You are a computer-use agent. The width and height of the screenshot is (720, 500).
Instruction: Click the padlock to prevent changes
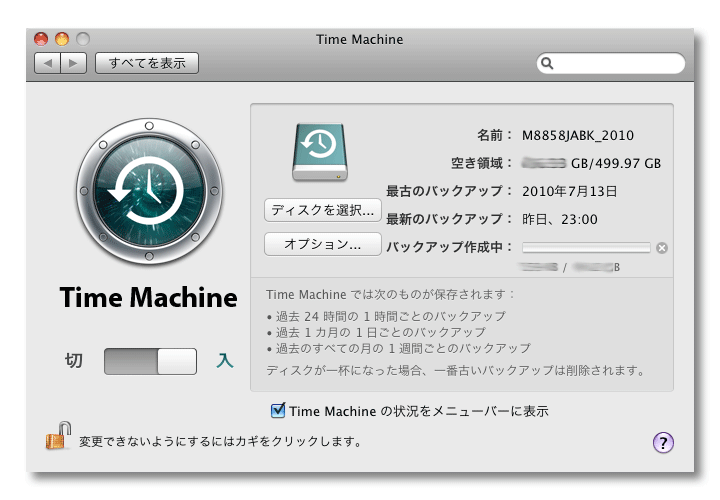click(58, 436)
